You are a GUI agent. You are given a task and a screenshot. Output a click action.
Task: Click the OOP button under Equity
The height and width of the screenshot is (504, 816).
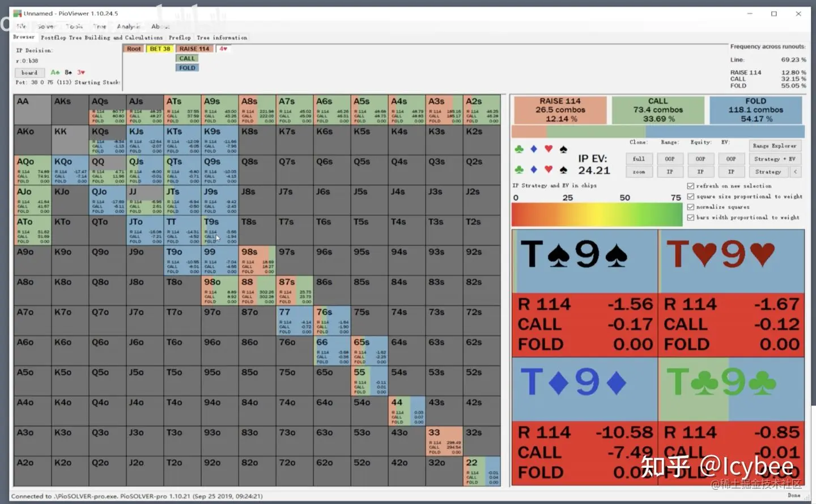[700, 159]
